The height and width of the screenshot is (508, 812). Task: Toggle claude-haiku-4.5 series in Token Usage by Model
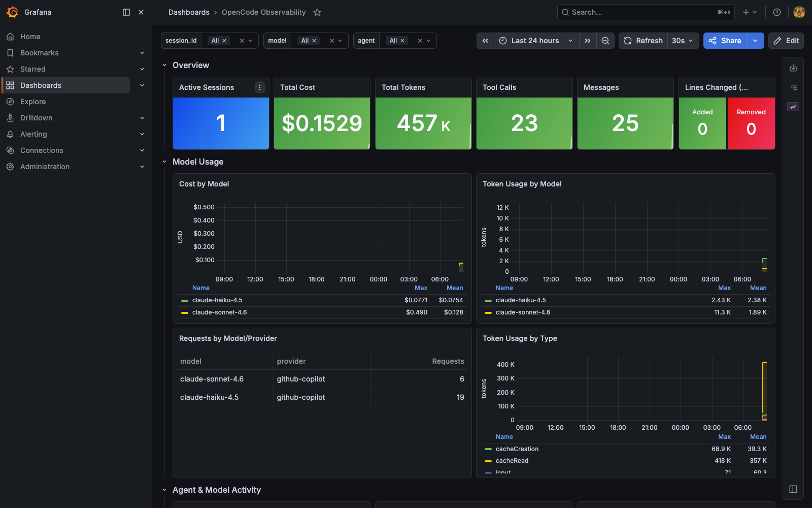click(x=521, y=300)
